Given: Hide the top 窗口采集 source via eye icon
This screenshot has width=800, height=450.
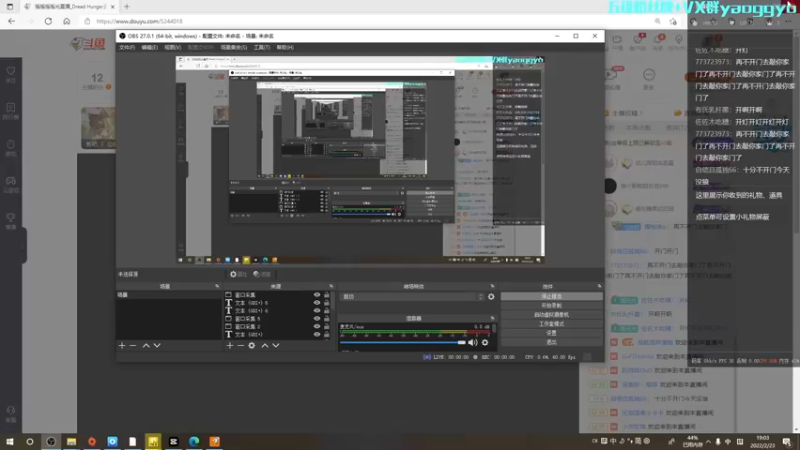Looking at the screenshot, I should pyautogui.click(x=317, y=295).
